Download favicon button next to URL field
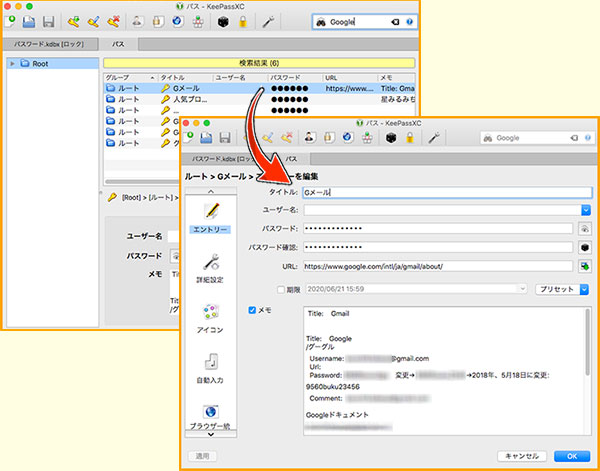This screenshot has width=600, height=471. (x=584, y=266)
